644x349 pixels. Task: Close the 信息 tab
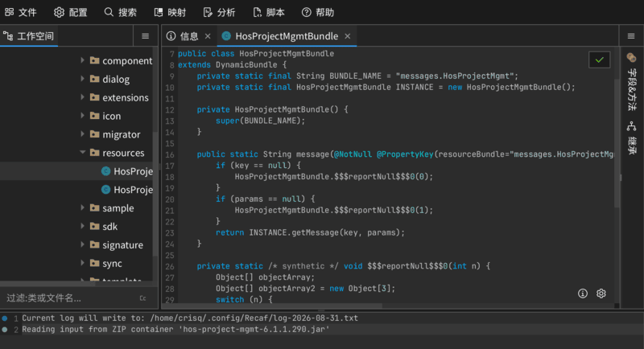(208, 36)
